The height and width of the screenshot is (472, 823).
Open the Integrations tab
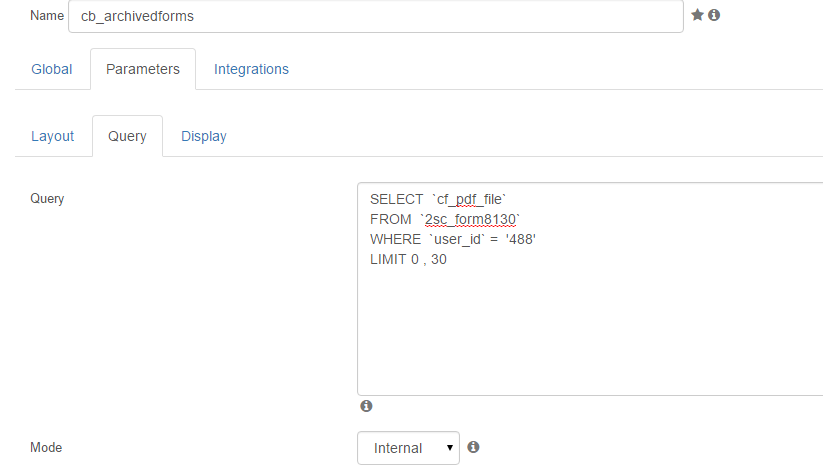(251, 69)
